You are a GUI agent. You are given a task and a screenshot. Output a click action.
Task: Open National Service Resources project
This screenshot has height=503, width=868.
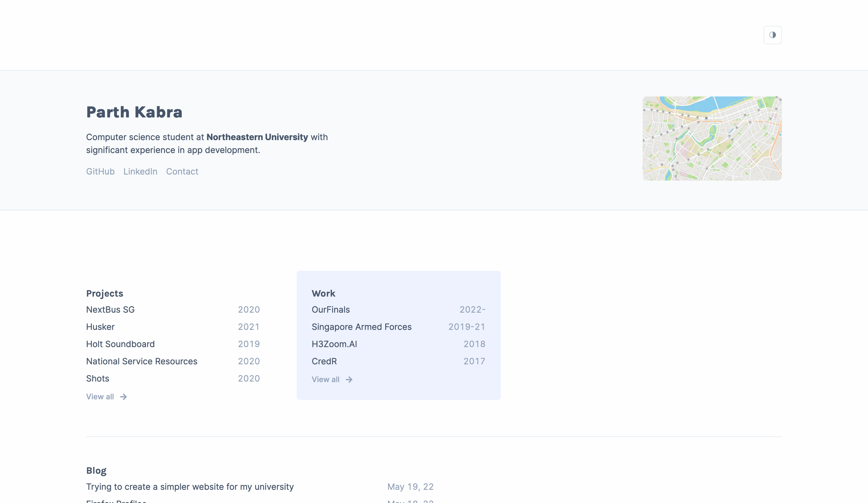[142, 361]
